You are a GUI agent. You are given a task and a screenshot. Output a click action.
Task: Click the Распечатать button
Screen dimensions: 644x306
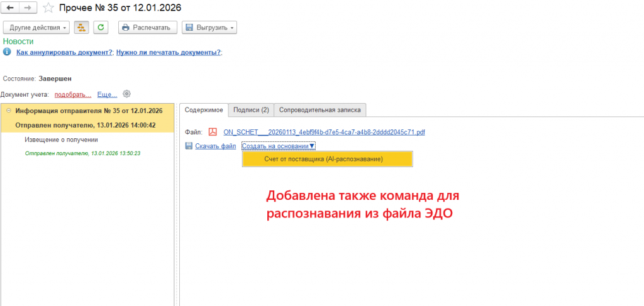coord(148,28)
